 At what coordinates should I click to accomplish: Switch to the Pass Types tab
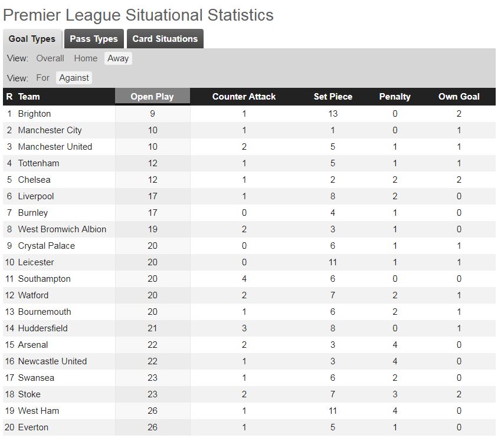tap(94, 39)
